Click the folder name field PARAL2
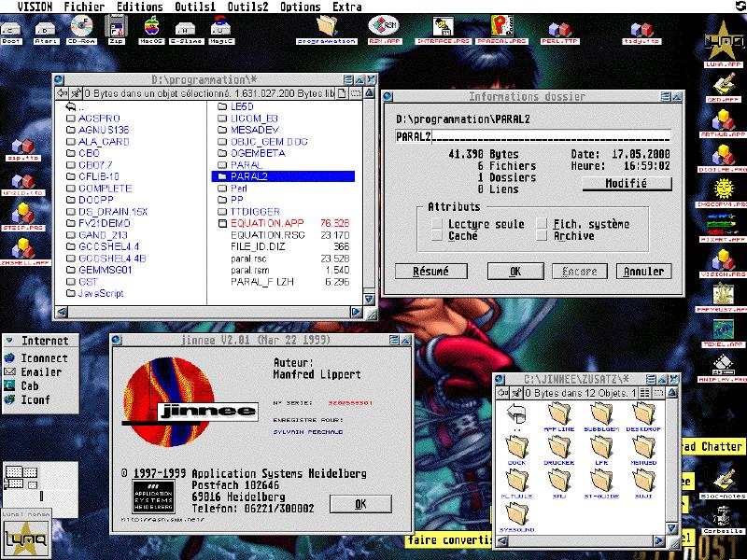The image size is (747, 560). (533, 136)
